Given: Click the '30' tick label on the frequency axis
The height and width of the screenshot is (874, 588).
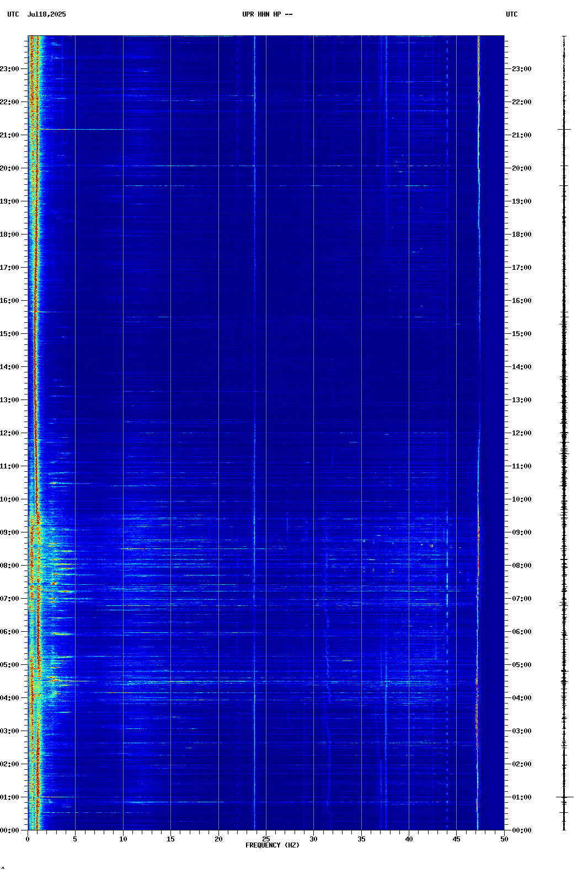Looking at the screenshot, I should [313, 839].
